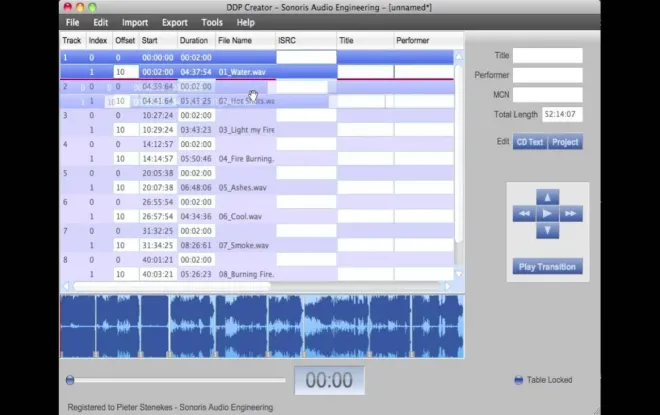Image resolution: width=660 pixels, height=415 pixels.
Task: Click the offset cell of 03_Light my Fire row
Action: [x=126, y=130]
